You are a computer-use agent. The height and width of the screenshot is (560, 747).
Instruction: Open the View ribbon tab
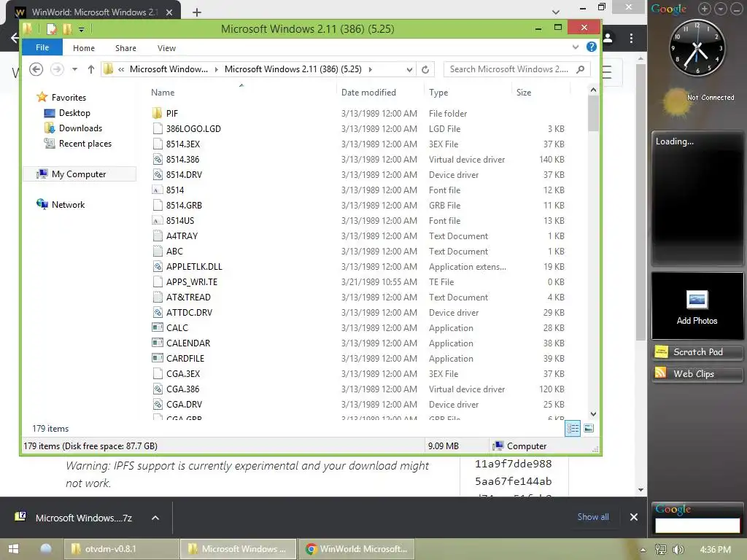click(167, 48)
